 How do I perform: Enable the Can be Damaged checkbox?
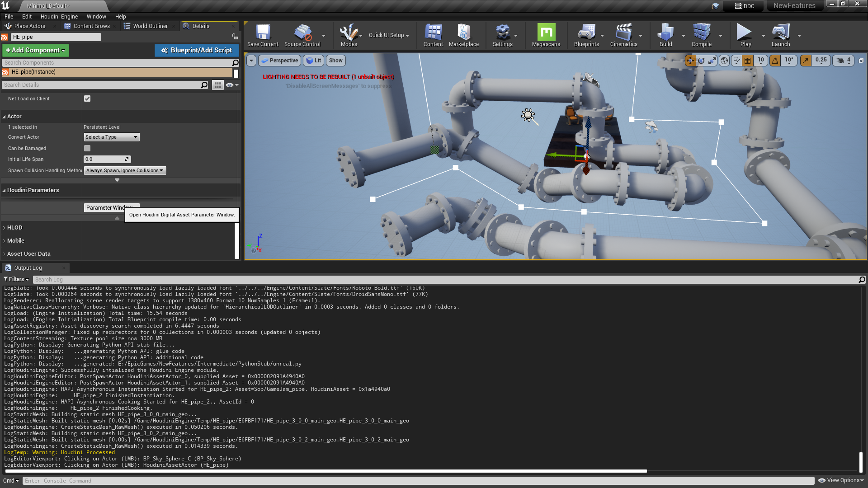coord(87,148)
